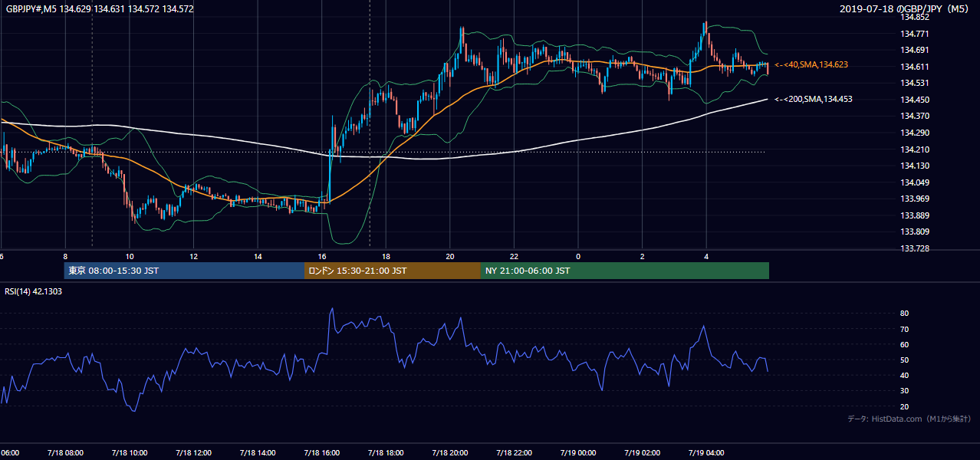
Task: Click RSI scale level 50
Action: (x=905, y=360)
